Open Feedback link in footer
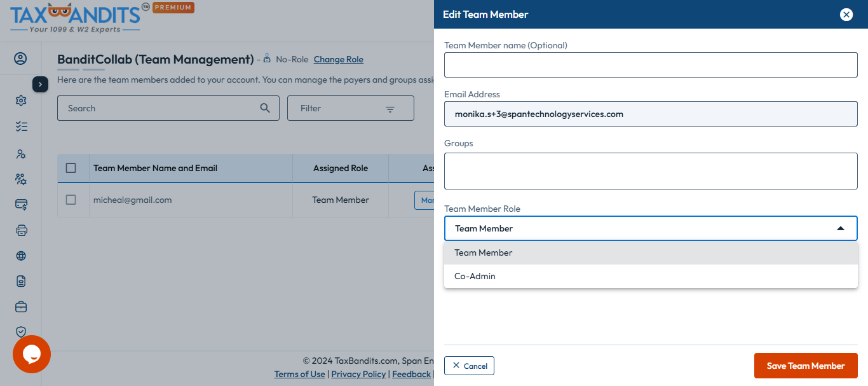 click(x=411, y=374)
